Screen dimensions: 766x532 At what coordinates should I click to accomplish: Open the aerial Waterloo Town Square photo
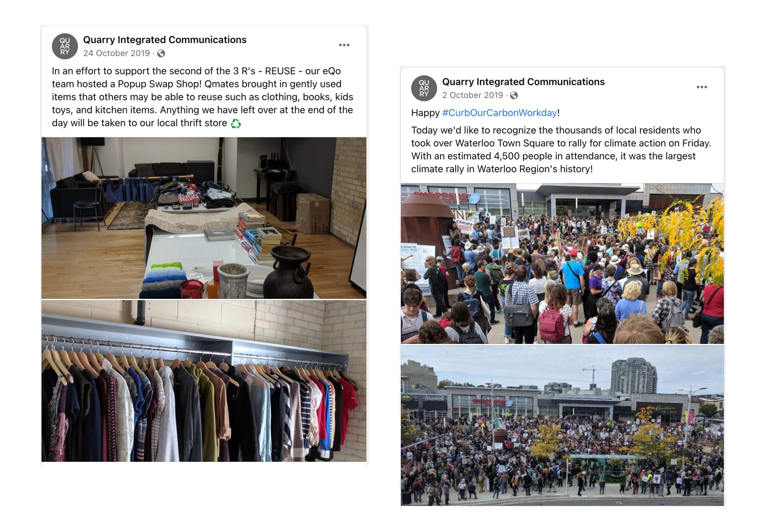click(562, 425)
